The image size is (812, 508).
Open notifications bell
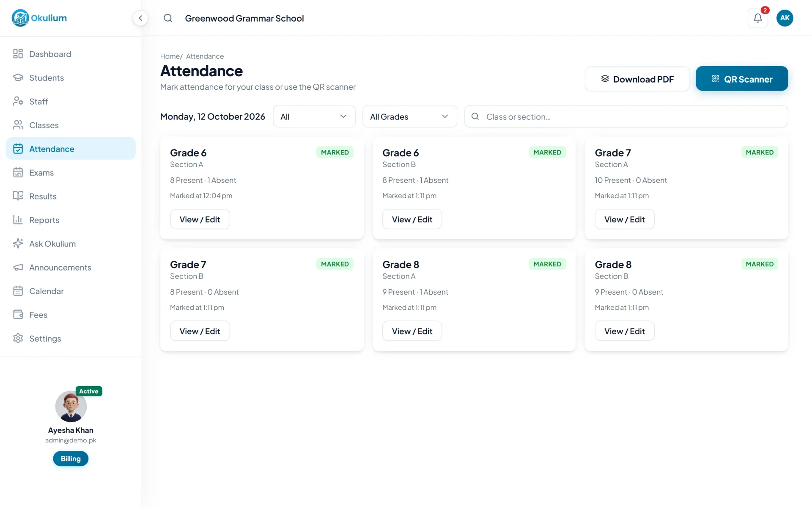coord(757,18)
